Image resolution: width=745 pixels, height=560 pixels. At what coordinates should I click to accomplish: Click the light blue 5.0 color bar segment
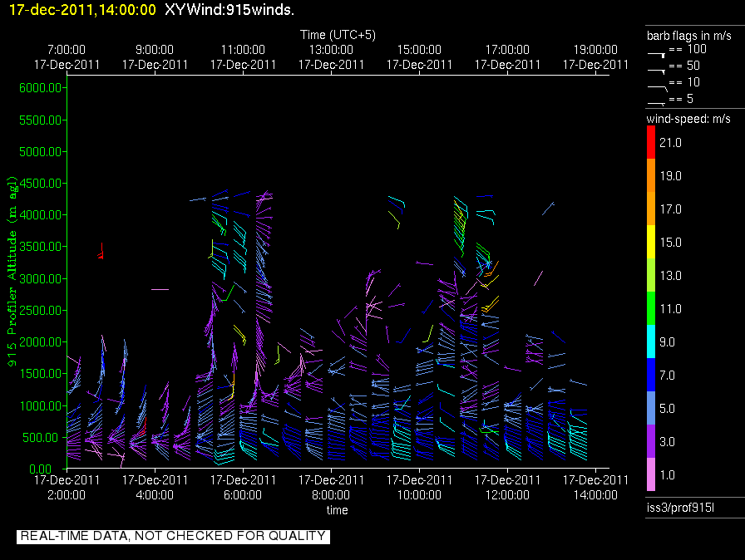pyautogui.click(x=651, y=408)
